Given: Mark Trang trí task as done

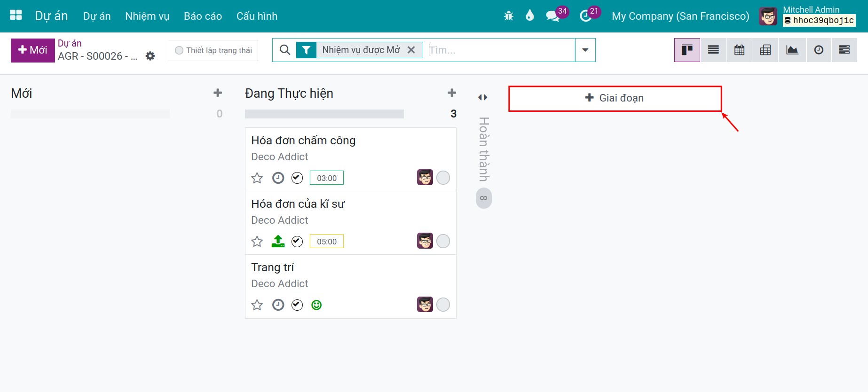Looking at the screenshot, I should 297,305.
